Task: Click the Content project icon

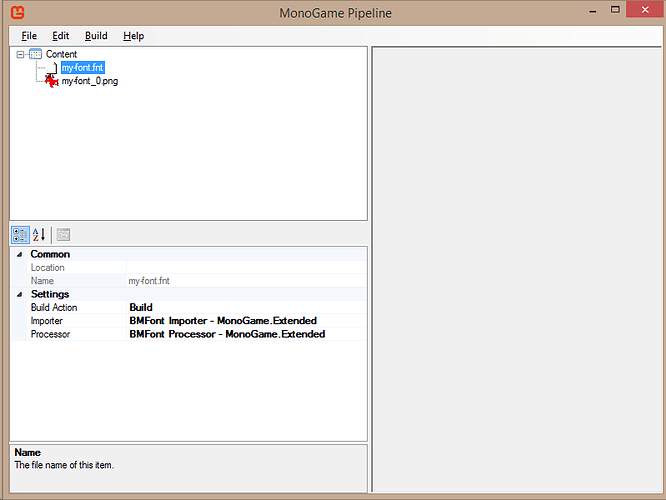Action: click(x=36, y=54)
